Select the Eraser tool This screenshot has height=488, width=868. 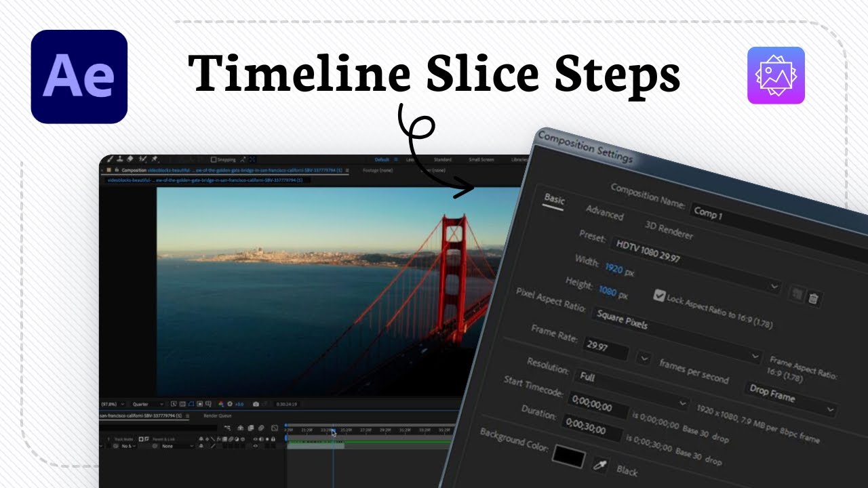(x=130, y=159)
